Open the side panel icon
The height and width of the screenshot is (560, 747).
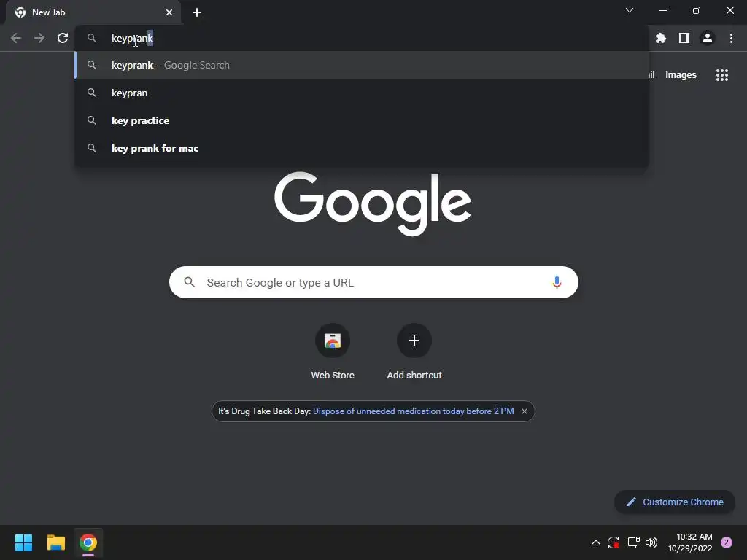[x=684, y=38]
